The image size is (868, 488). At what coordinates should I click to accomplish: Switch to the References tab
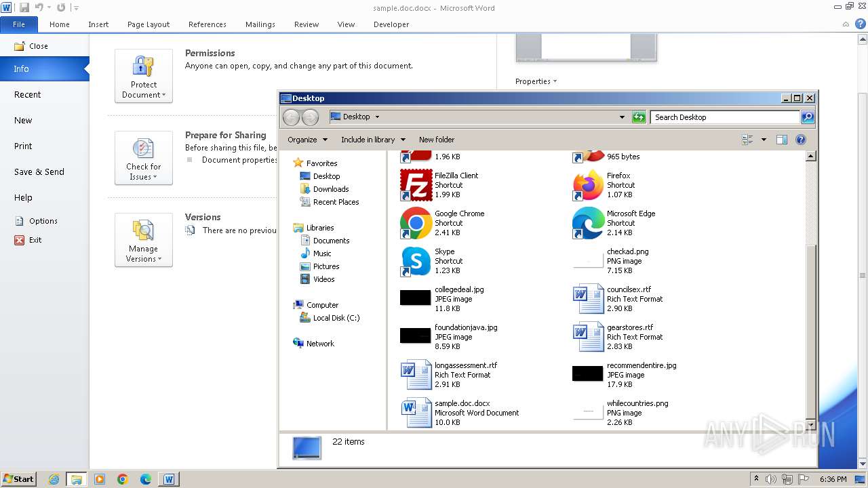[208, 24]
